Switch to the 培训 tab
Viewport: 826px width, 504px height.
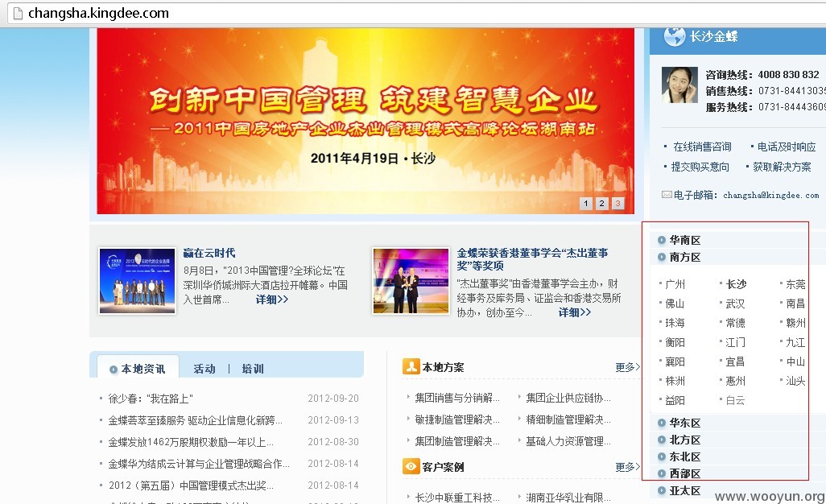(253, 369)
